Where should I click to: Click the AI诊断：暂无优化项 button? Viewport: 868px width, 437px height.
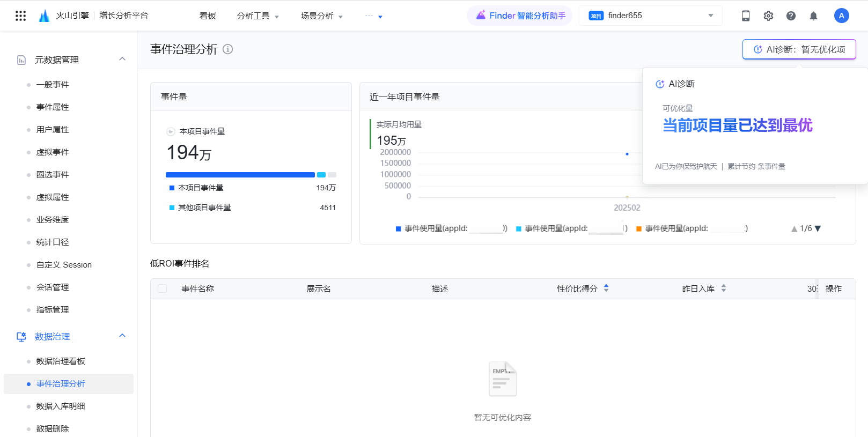click(x=799, y=49)
